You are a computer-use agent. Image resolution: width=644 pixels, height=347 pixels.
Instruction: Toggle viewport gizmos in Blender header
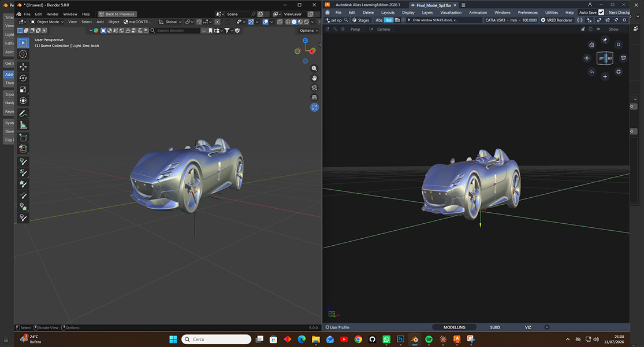(x=251, y=22)
